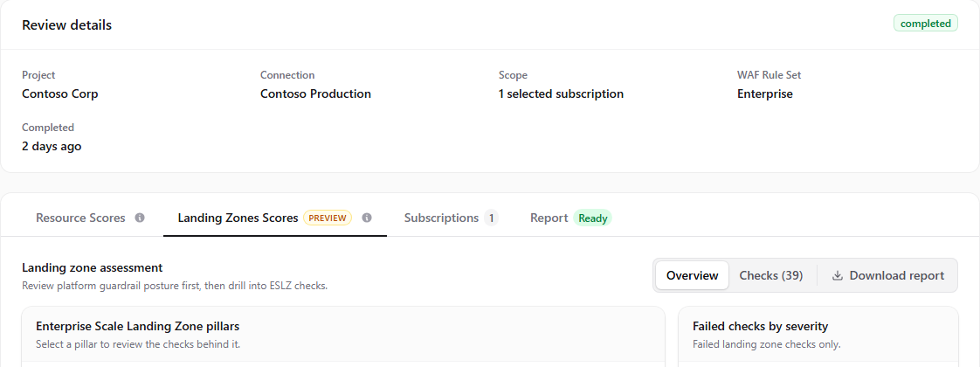Screen dimensions: 980x367
Task: Click download icon in Download report button
Action: (838, 276)
